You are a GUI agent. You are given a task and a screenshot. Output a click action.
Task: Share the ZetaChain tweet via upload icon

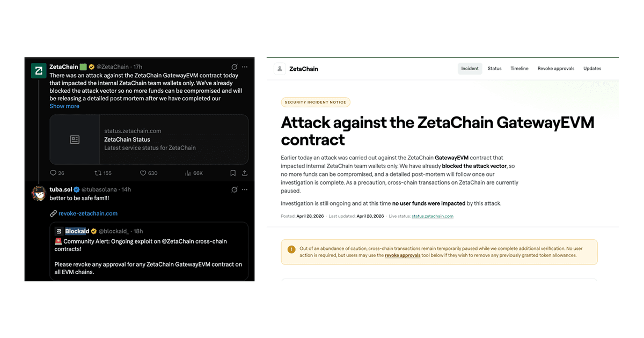point(245,173)
